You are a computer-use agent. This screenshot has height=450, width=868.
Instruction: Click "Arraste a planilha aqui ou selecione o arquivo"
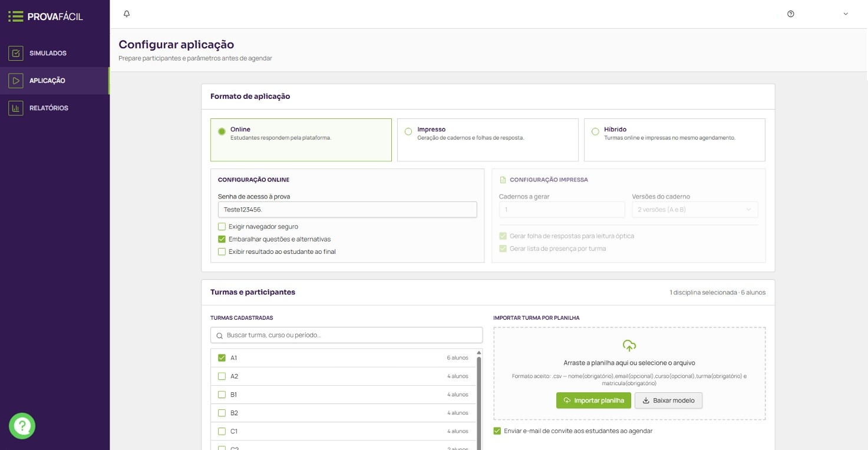629,363
